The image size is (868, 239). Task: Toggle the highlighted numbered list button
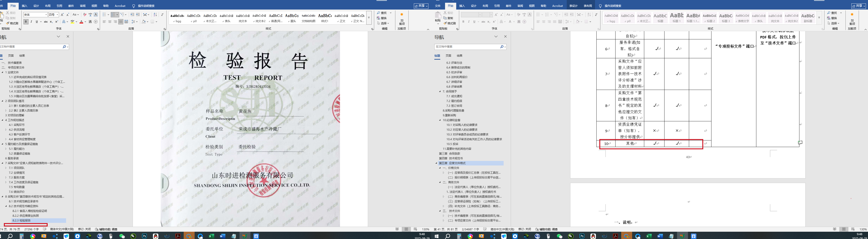point(114,15)
